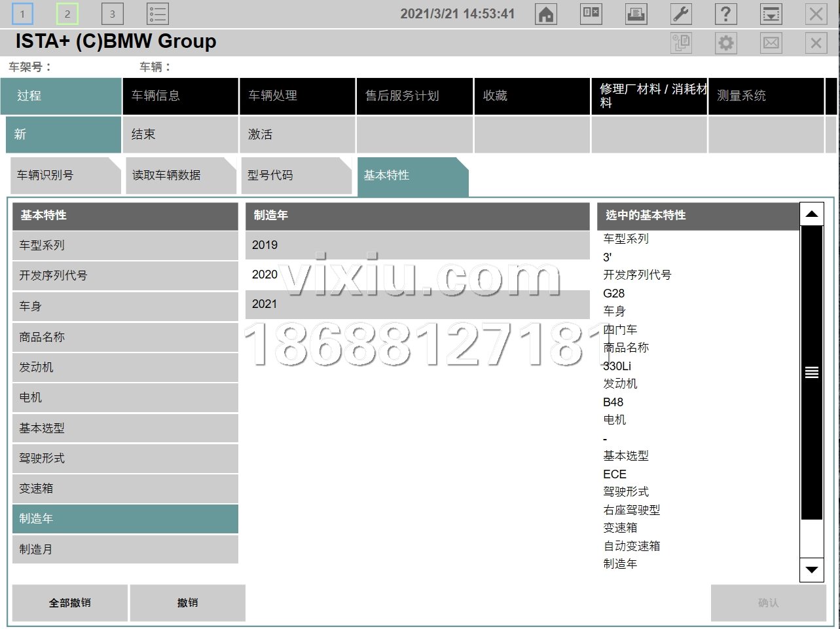The width and height of the screenshot is (840, 629).
Task: Open help with the question mark icon
Action: pyautogui.click(x=725, y=14)
